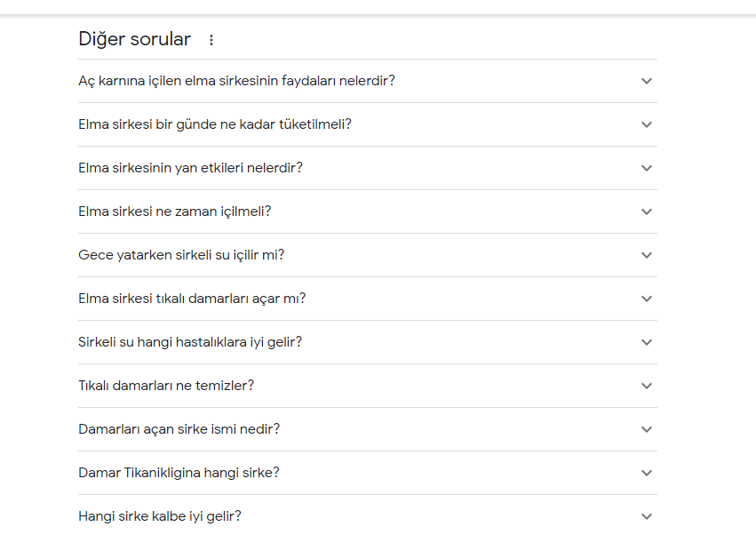
Task: Expand chevron for 'Tıkalı damarları ne temizler?'
Action: 647,386
